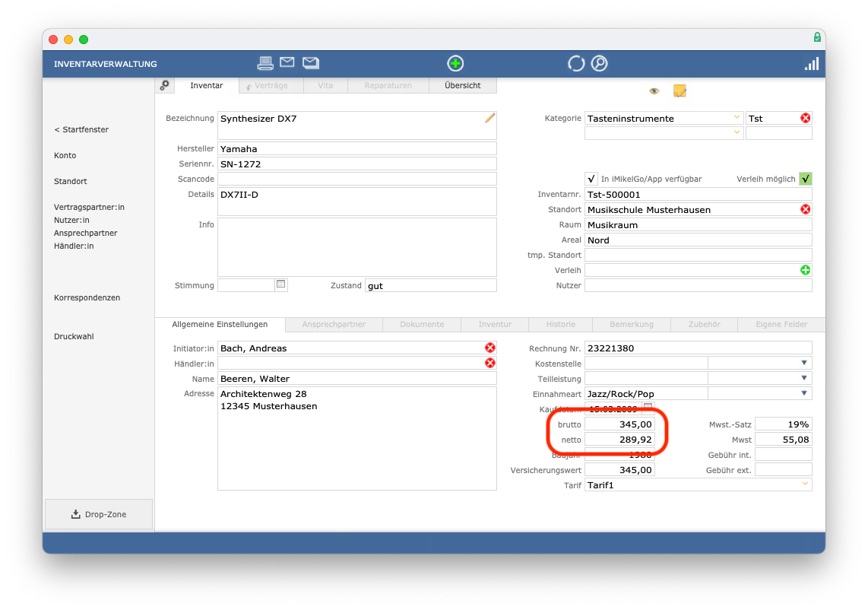This screenshot has width=868, height=610.
Task: Click Händler:in sidebar link
Action: click(74, 246)
